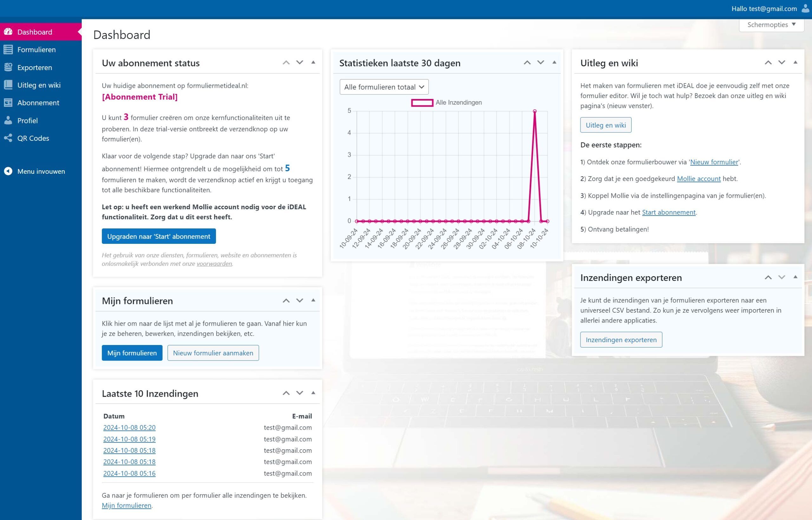Viewport: 812px width, 520px height.
Task: Open QR Codes in the sidebar
Action: [41, 138]
